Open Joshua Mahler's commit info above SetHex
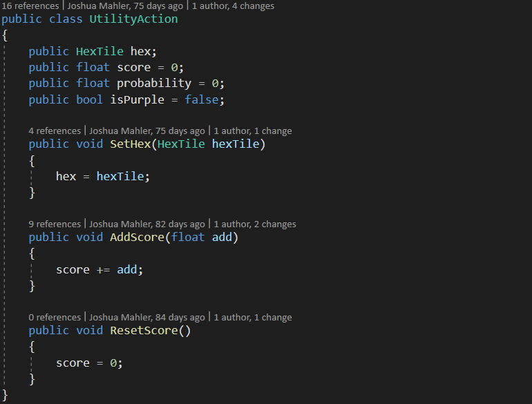Screen dimensions: 532x404 [x=147, y=131]
